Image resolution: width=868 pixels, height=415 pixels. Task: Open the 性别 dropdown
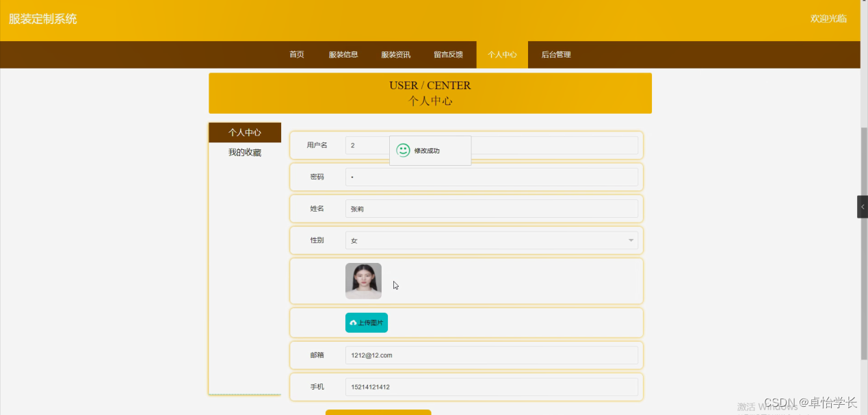click(491, 240)
